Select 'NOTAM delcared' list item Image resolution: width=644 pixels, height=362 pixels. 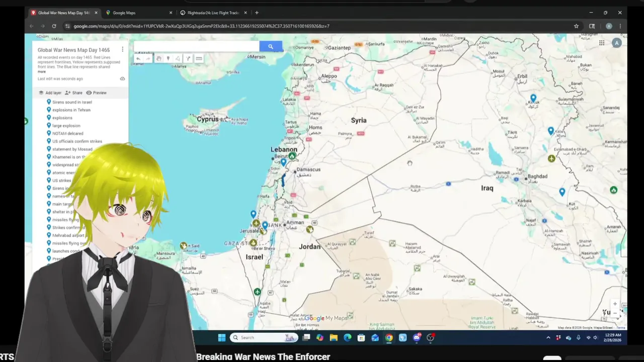[67, 134]
